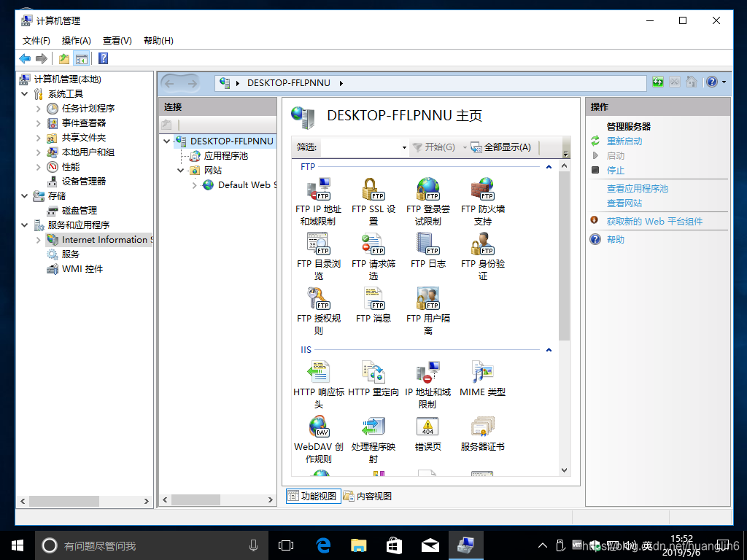The height and width of the screenshot is (560, 747).
Task: Open the 查看(V) menu
Action: click(117, 41)
